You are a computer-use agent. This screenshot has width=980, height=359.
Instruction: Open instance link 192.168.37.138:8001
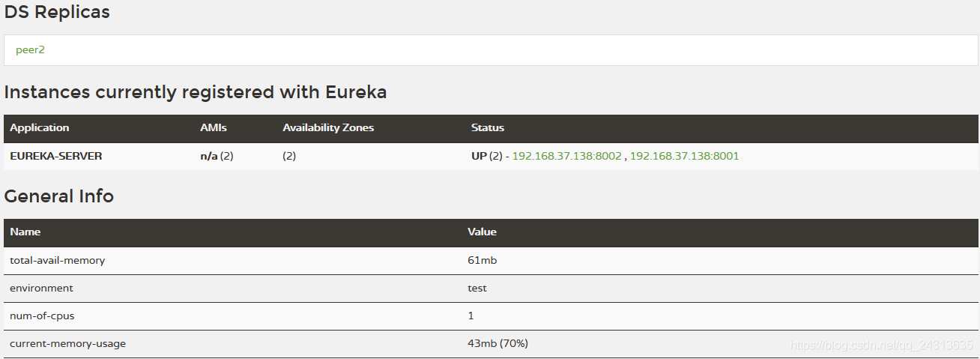tap(684, 156)
